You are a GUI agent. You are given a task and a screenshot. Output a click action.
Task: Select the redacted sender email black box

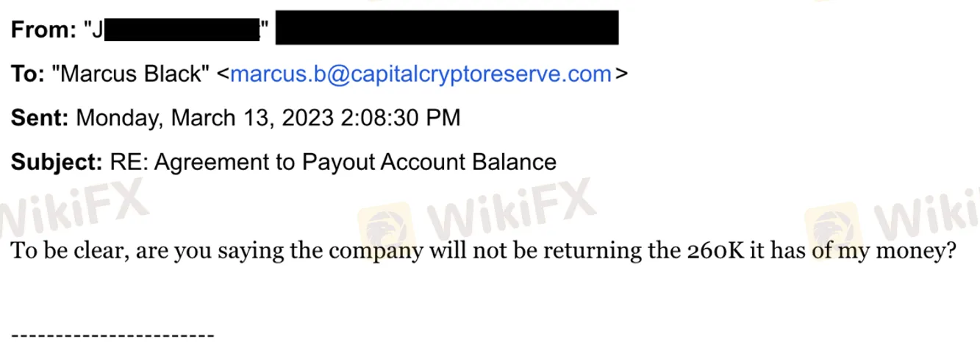coord(447,27)
